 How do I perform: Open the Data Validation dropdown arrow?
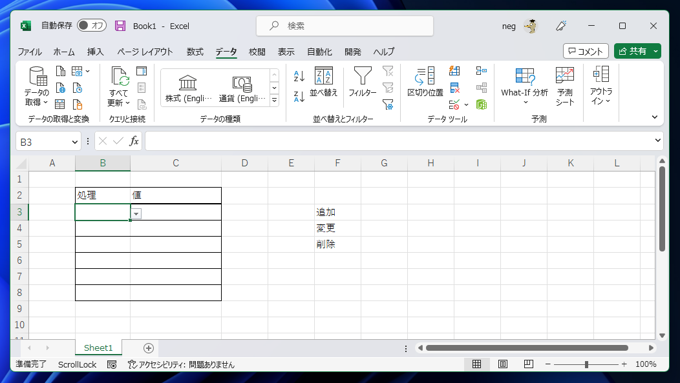point(466,105)
